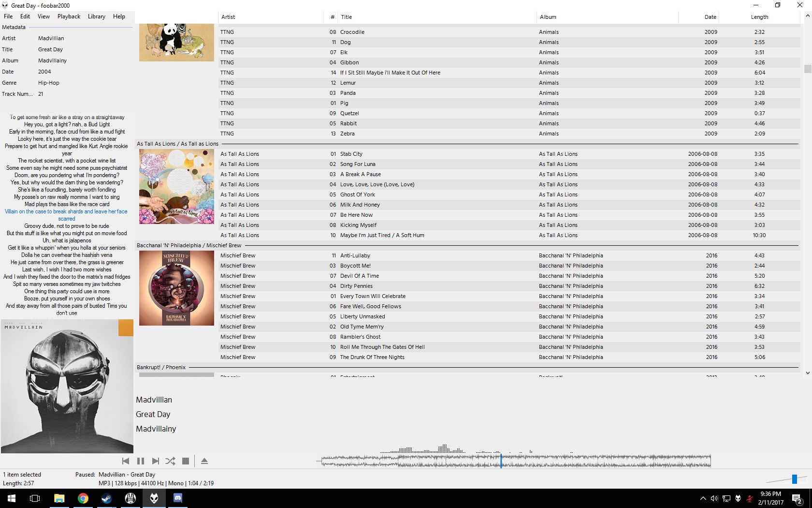
Task: Click the eject icon in playback controls
Action: (204, 461)
